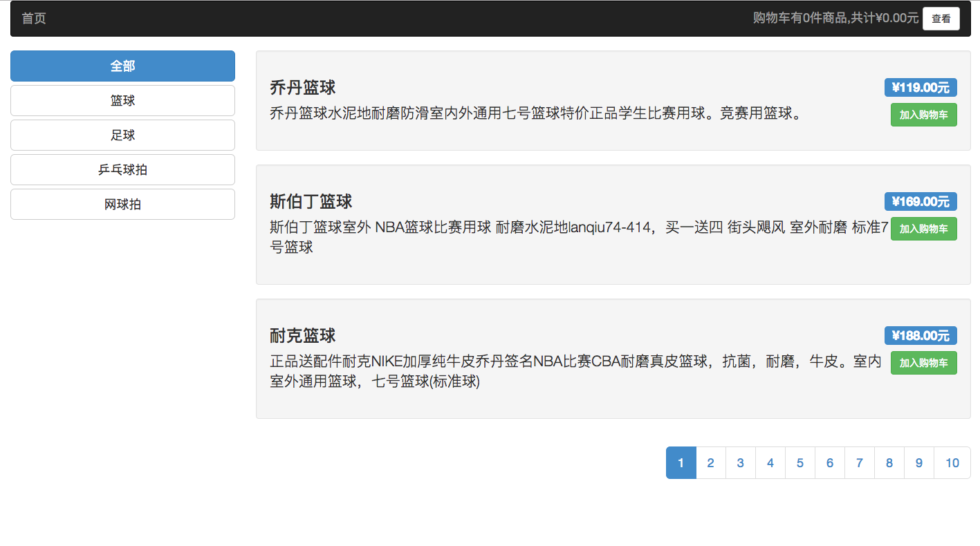Click the 斯伯丁篮球室外 NBA description text
Viewport: 980px width, 546px height.
coord(579,237)
